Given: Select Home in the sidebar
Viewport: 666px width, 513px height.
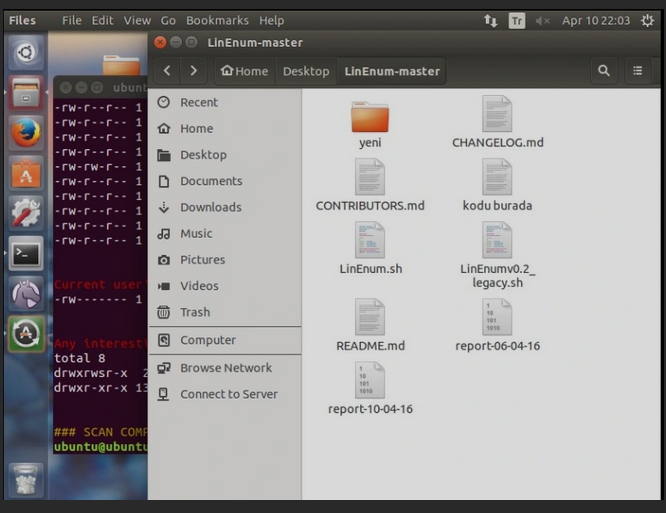Looking at the screenshot, I should coord(225,128).
